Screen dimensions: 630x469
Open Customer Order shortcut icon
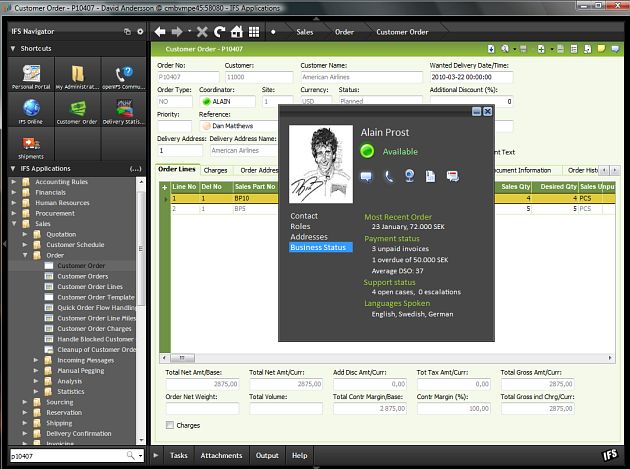pyautogui.click(x=77, y=111)
